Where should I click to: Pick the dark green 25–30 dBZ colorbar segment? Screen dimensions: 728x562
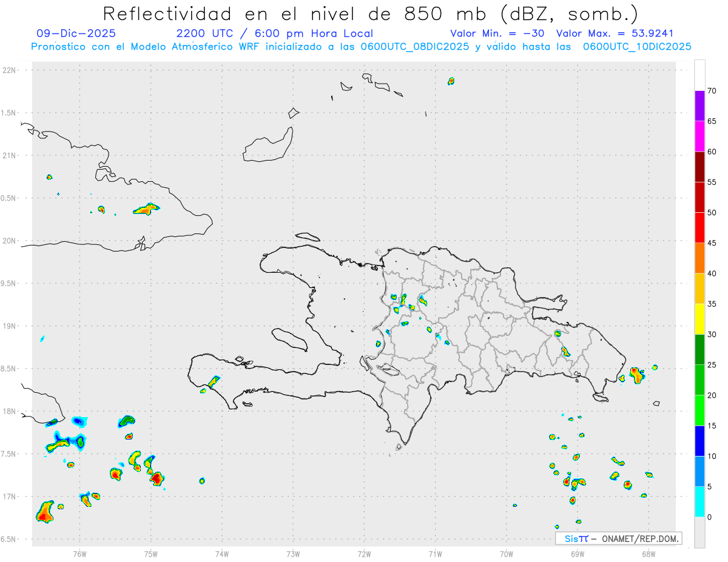699,350
